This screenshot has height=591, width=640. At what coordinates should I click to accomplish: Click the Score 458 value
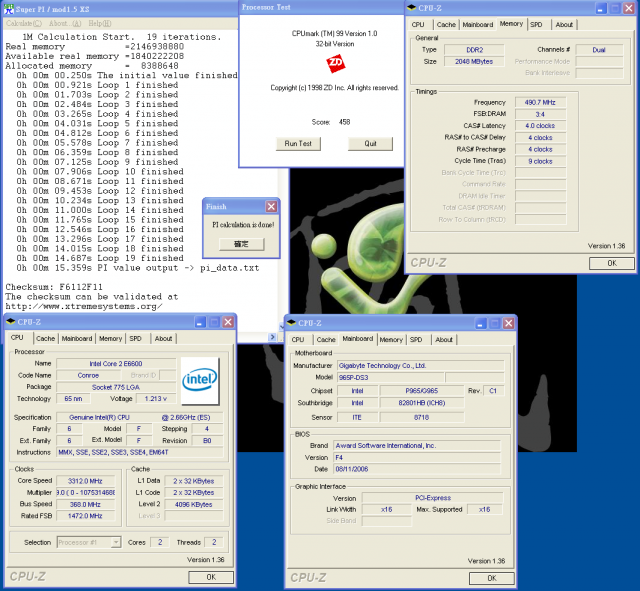pos(344,122)
